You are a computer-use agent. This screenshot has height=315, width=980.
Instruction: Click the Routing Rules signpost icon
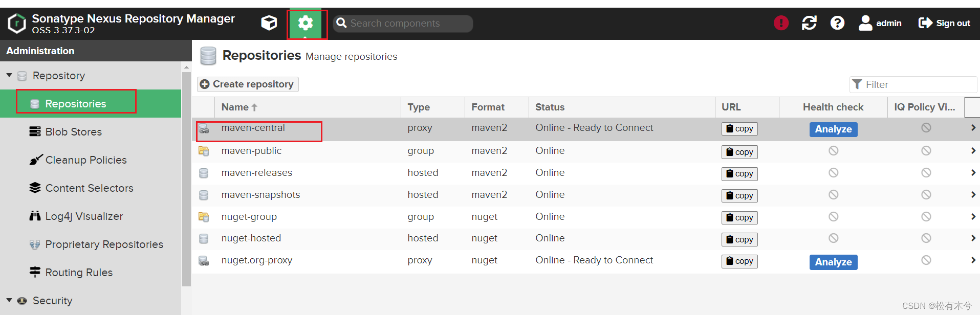35,272
